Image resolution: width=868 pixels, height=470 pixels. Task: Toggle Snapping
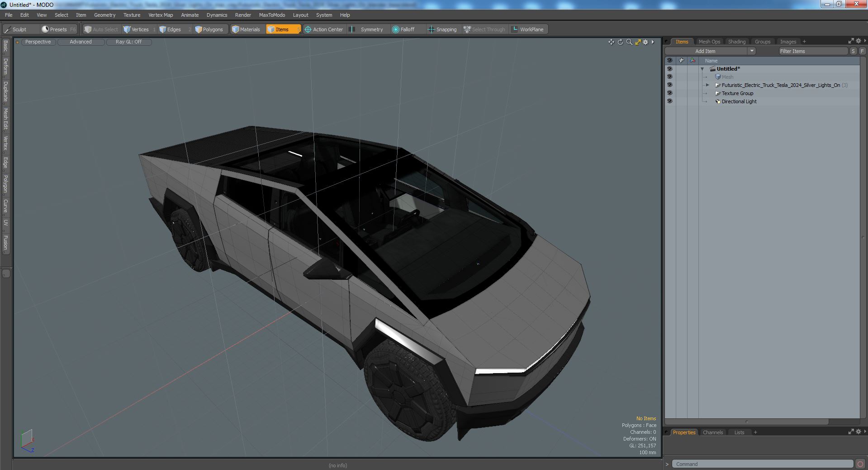click(x=442, y=29)
